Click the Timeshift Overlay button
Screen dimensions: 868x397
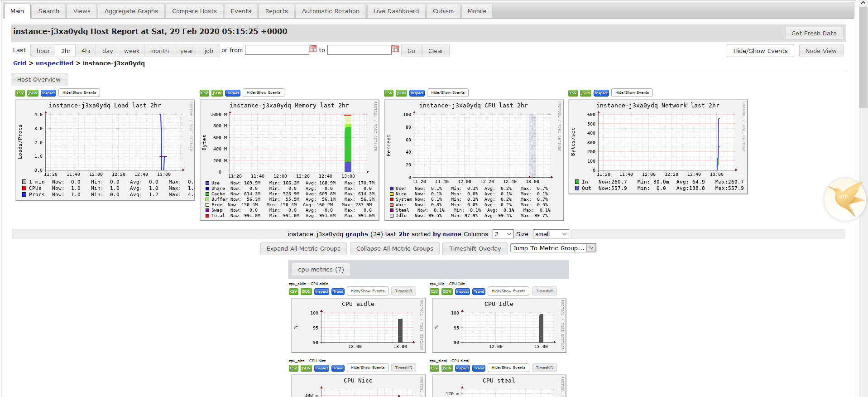pyautogui.click(x=475, y=248)
